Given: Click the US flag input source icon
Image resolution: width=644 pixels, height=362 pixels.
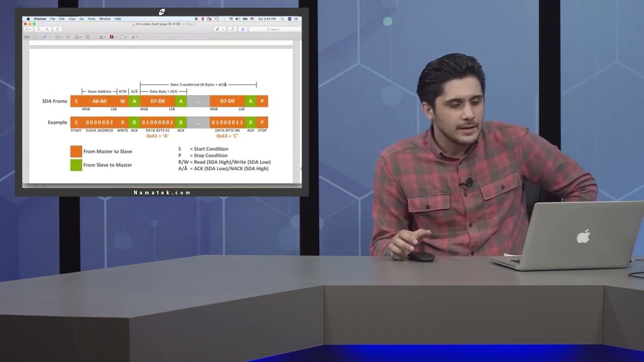Looking at the screenshot, I should click(x=252, y=19).
